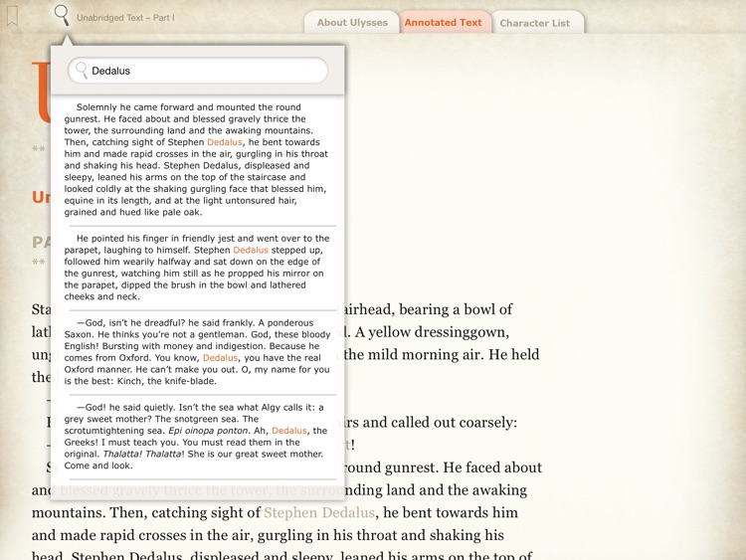Click the search field containing Dedalus
Viewport: 746px width, 560px height.
click(x=198, y=71)
